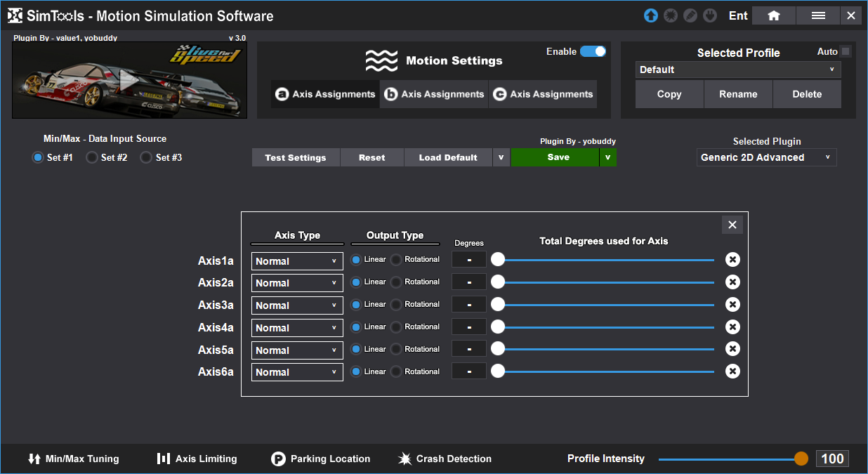
Task: Clear Axis6a settings with its X icon
Action: [x=732, y=371]
